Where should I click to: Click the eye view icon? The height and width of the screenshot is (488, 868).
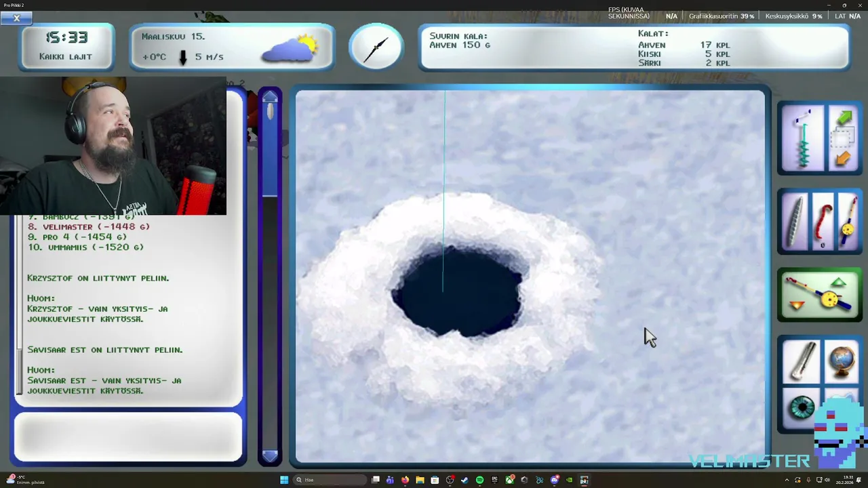point(801,407)
